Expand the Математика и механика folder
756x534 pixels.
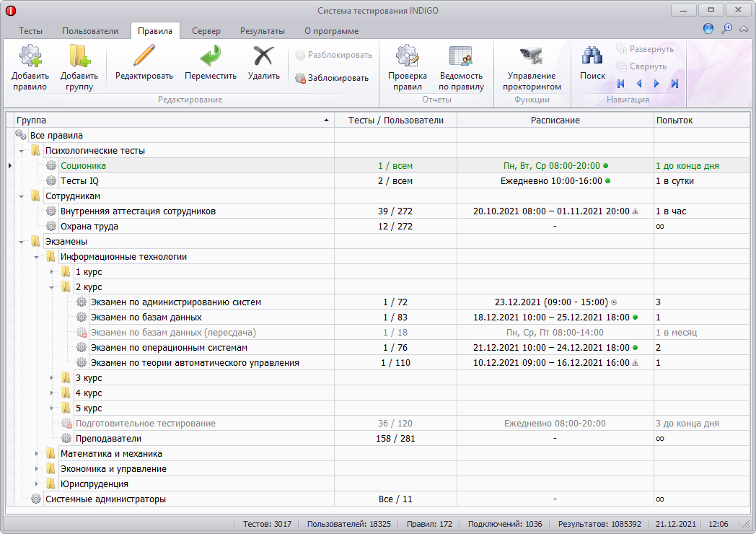click(37, 454)
